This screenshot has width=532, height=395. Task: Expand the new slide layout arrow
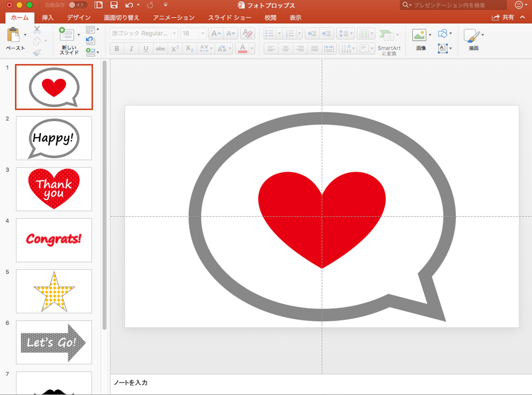[79, 35]
